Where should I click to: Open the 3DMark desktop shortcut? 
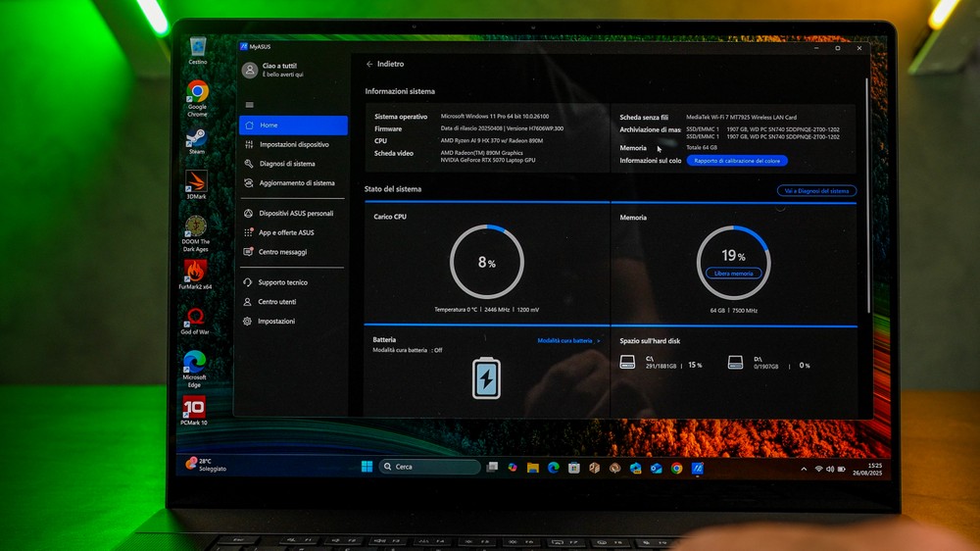click(196, 185)
